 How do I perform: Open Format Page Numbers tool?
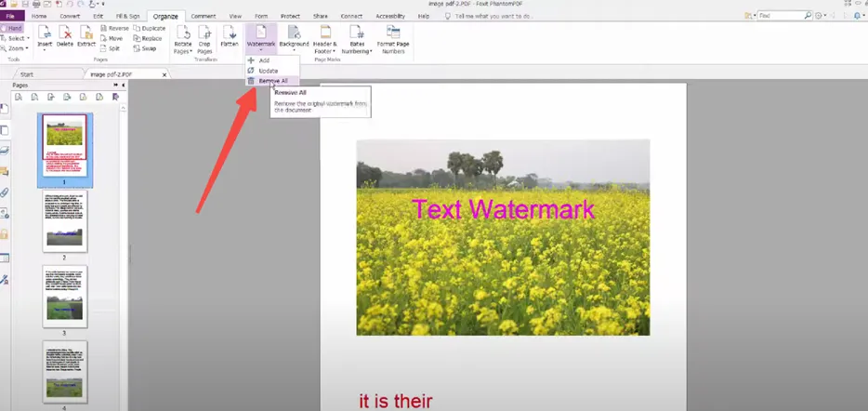tap(393, 39)
